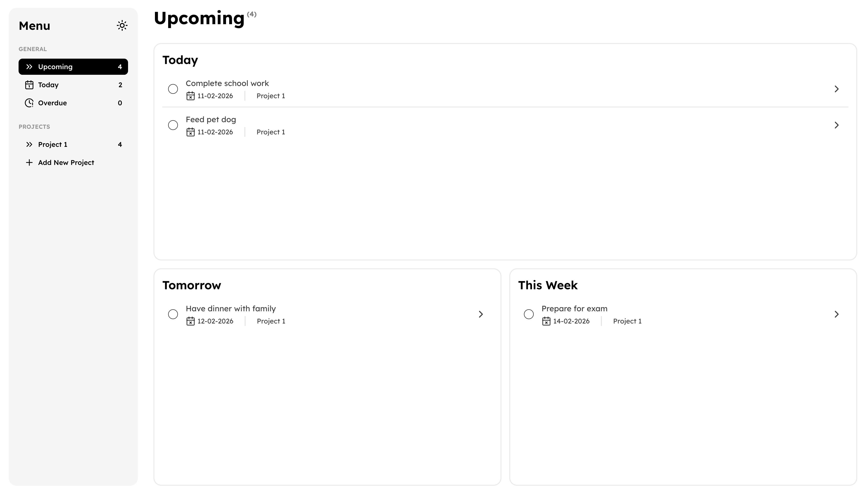Click the calendar icon under Complete school work

tap(190, 96)
